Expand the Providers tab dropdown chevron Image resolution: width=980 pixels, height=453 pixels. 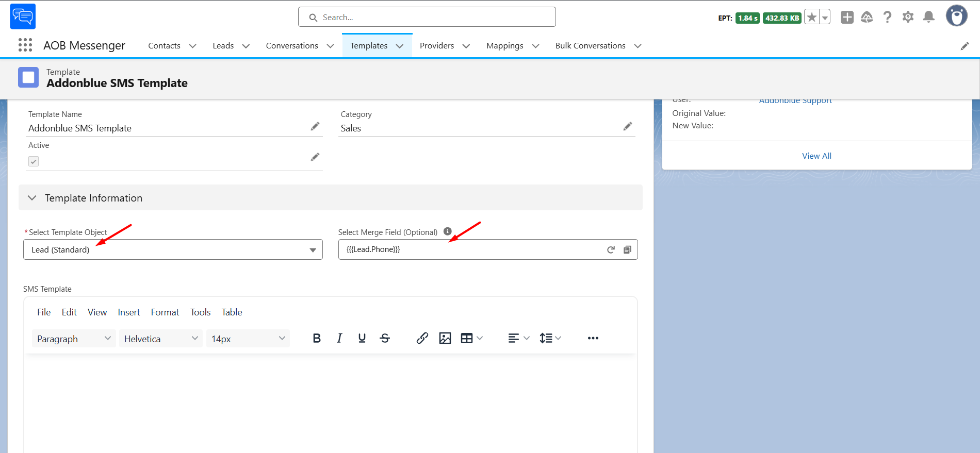coord(466,46)
